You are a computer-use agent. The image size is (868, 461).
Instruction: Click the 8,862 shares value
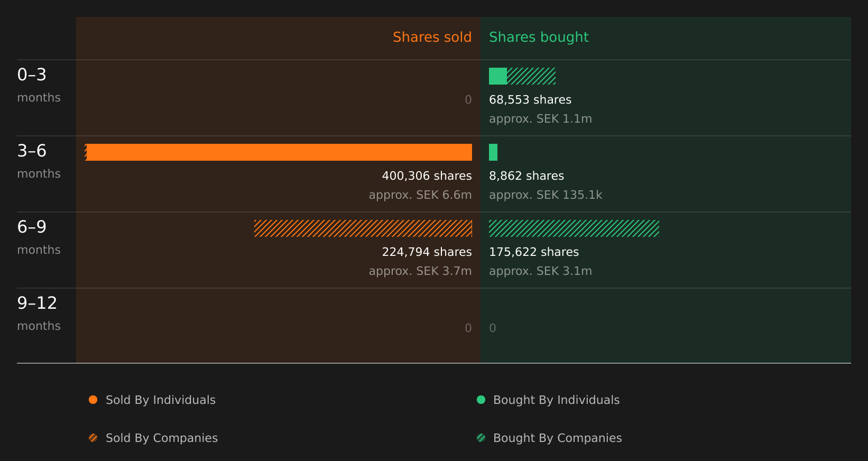tap(527, 176)
